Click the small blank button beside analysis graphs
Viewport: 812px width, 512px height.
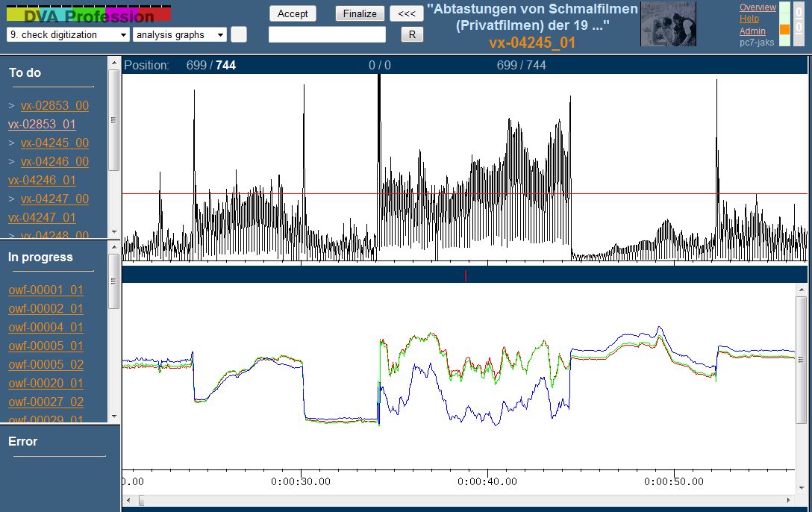239,34
